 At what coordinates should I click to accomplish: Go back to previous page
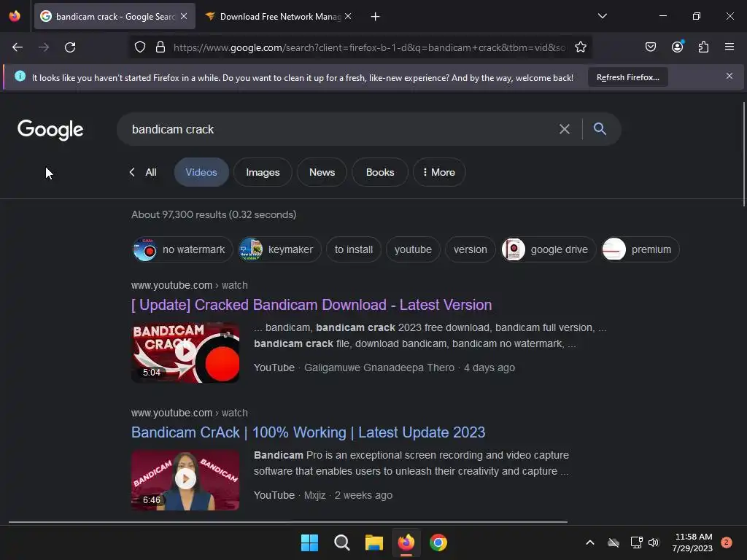tap(18, 47)
